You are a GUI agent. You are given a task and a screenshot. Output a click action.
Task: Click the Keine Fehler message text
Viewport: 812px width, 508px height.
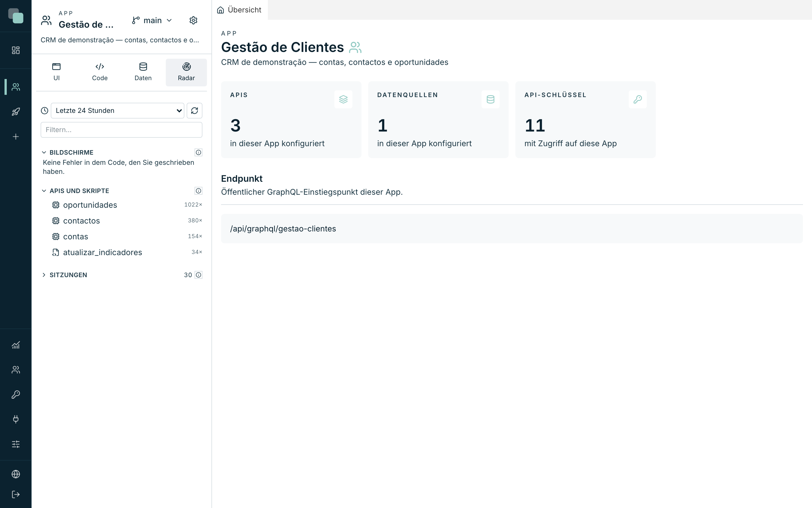tap(118, 167)
